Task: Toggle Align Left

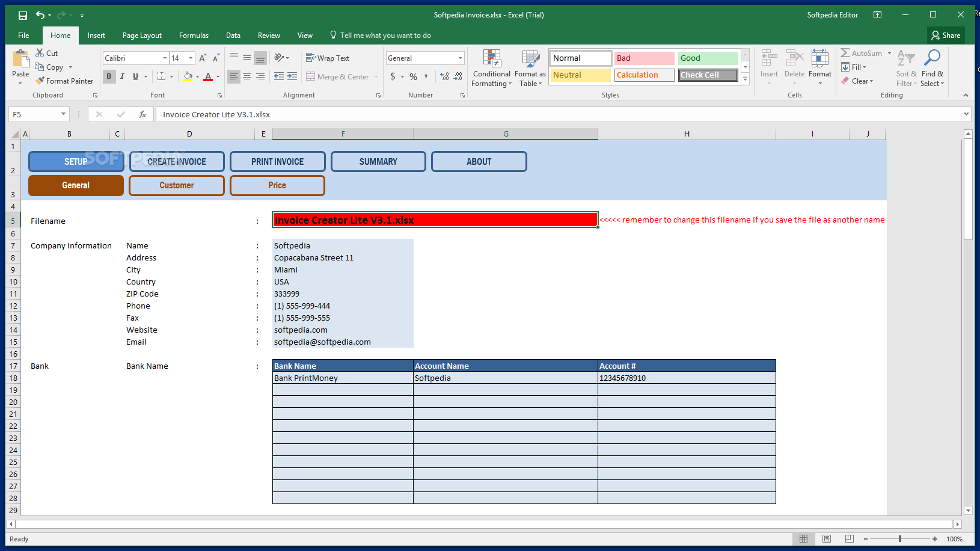Action: [x=233, y=76]
